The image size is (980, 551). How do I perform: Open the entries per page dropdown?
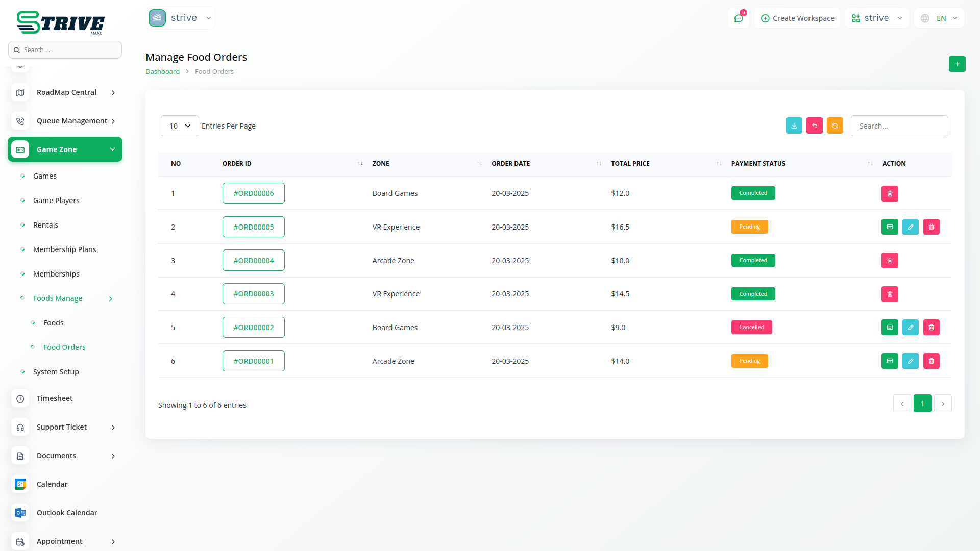(x=180, y=126)
